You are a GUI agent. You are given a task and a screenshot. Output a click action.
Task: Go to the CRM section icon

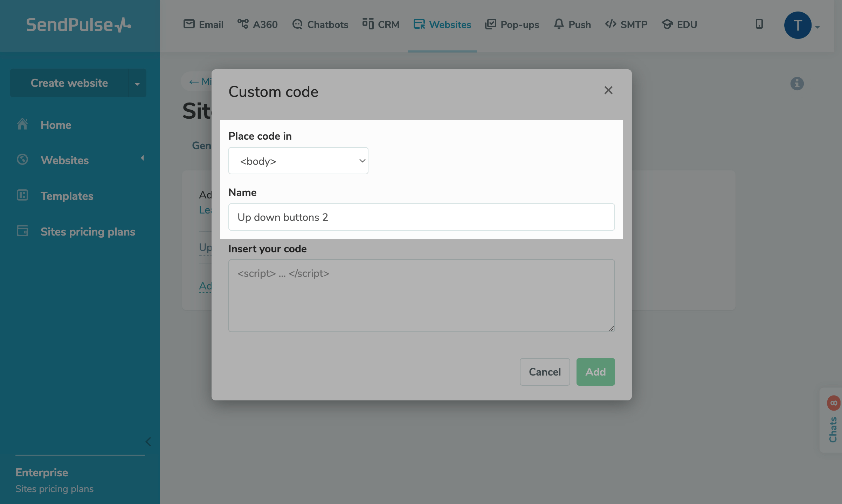pyautogui.click(x=367, y=24)
